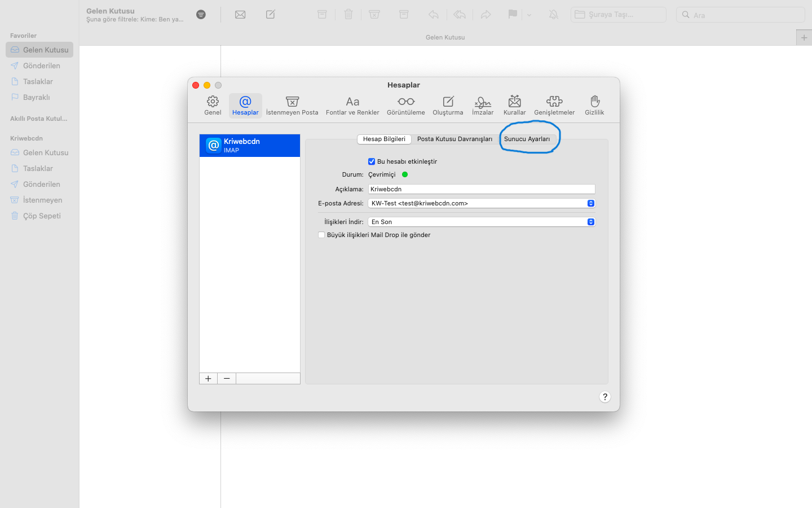Open the Genel preferences pane
The height and width of the screenshot is (508, 812).
point(213,105)
